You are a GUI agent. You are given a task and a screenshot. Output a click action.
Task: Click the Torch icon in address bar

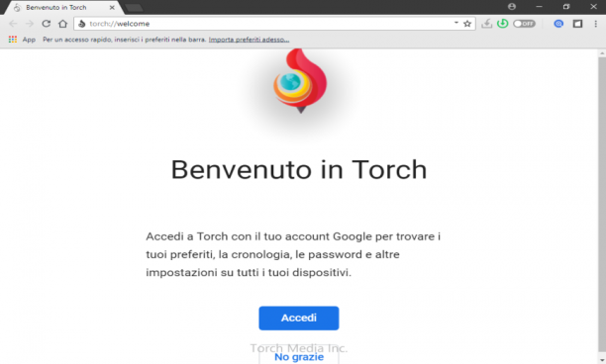(x=81, y=24)
